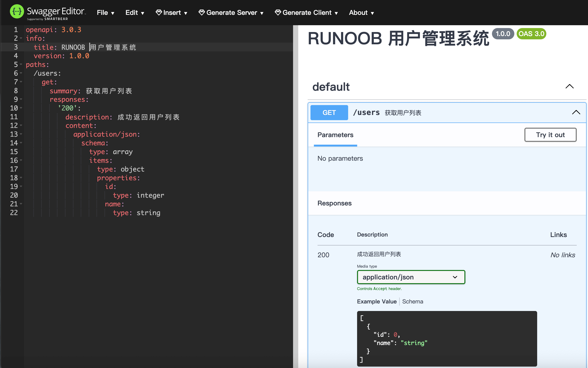This screenshot has width=588, height=368.
Task: Open the application/json media type dropdown
Action: [x=411, y=277]
